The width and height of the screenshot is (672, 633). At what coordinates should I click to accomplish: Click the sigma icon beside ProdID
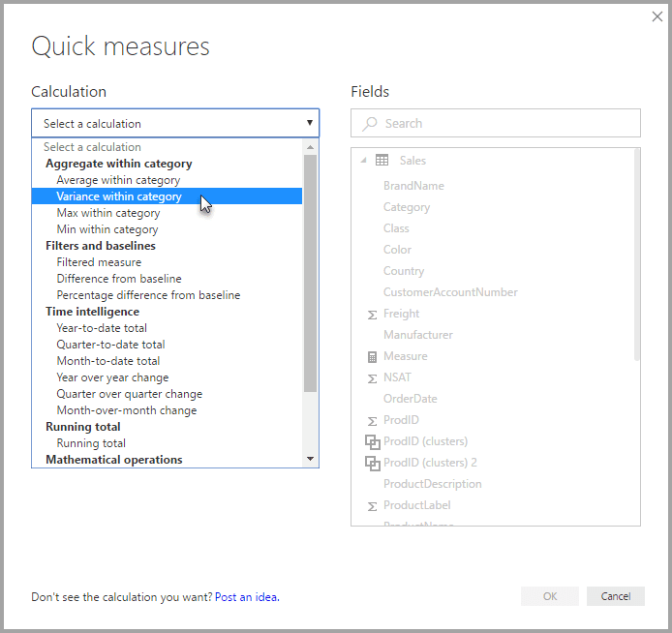tap(372, 421)
